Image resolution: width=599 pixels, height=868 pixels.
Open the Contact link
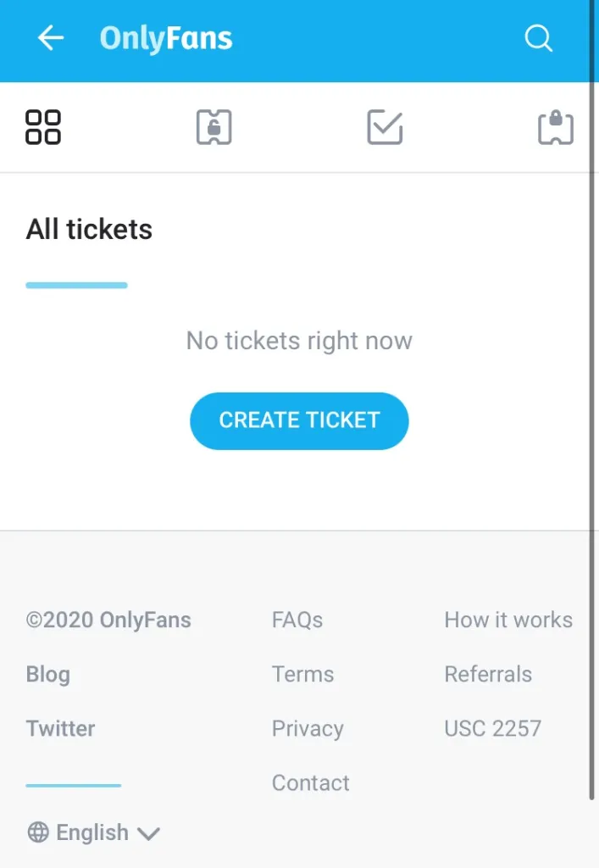pos(310,782)
